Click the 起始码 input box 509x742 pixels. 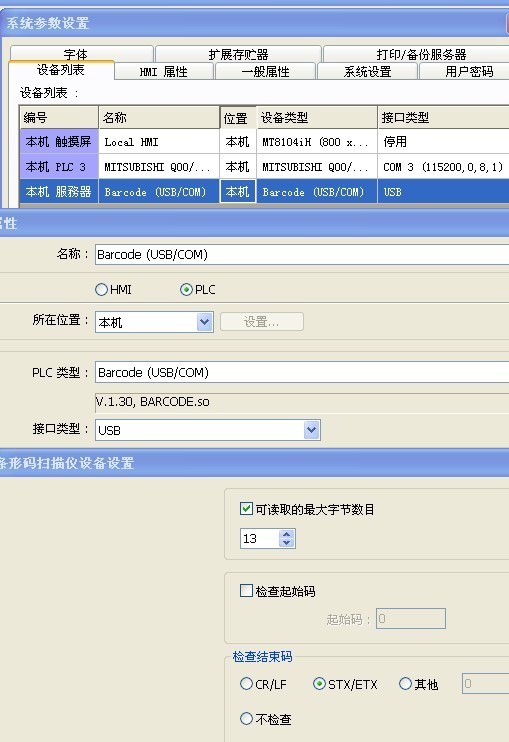tap(411, 618)
